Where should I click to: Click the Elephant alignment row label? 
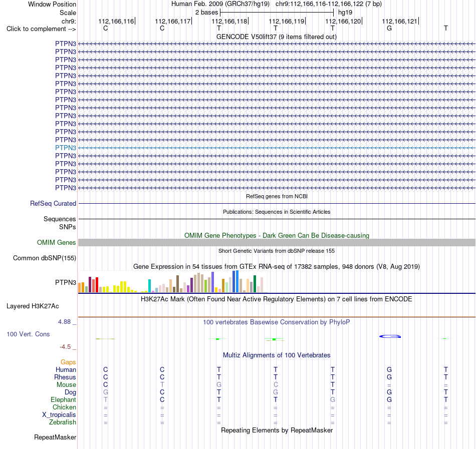(64, 399)
